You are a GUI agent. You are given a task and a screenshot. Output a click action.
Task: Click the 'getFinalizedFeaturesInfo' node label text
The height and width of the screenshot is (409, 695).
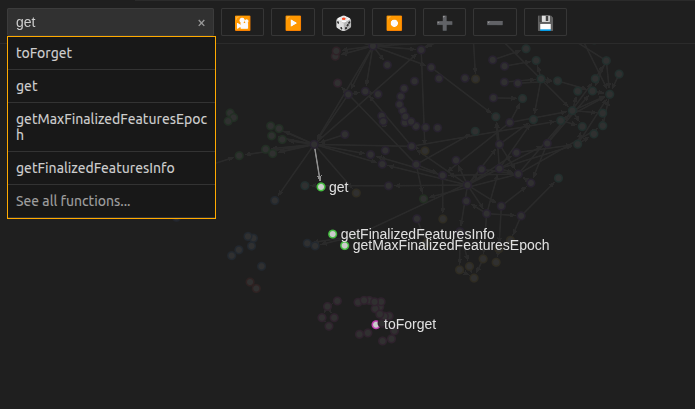click(x=418, y=234)
